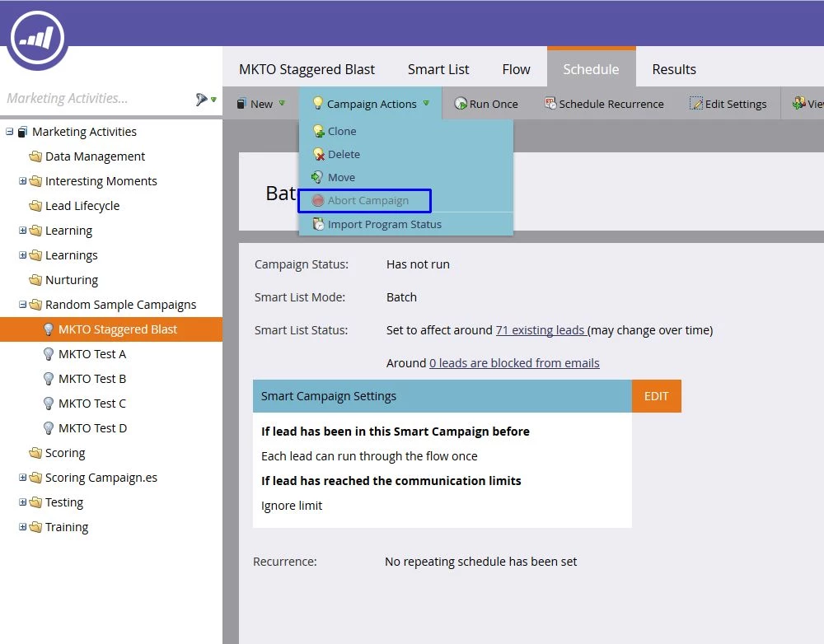824x644 pixels.
Task: Click the Nurturing folder icon
Action: coord(35,280)
